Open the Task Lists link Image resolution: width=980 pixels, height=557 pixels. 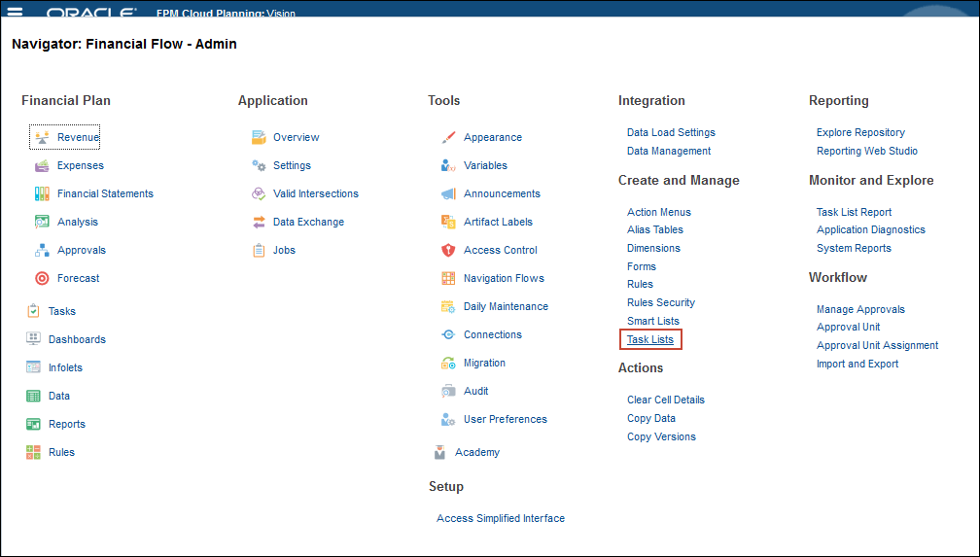[x=650, y=339]
